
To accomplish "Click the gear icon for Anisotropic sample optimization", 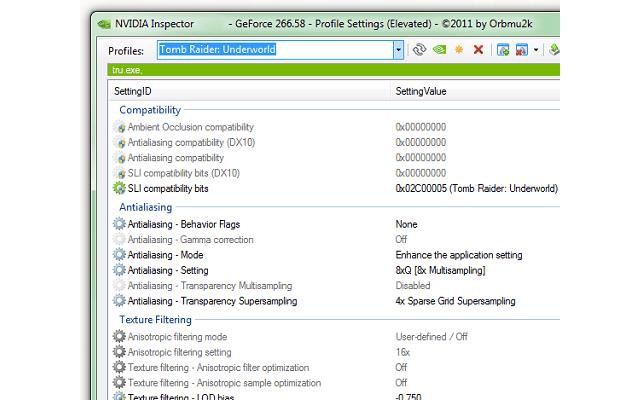I will coord(119,382).
